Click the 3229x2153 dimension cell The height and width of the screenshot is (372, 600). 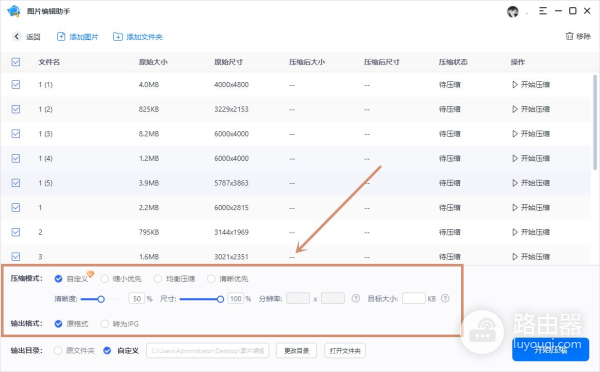tap(231, 109)
